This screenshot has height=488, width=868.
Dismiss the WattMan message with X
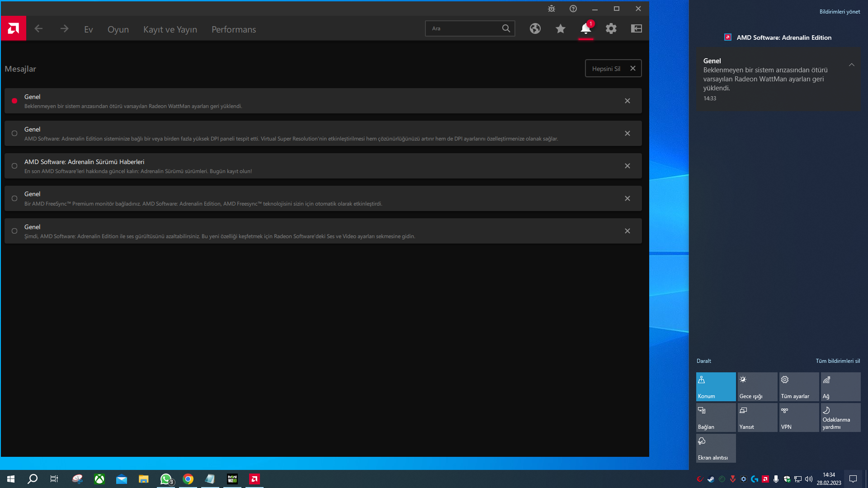click(627, 101)
